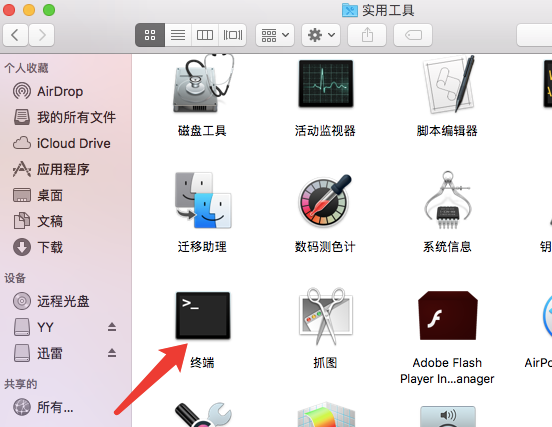The image size is (552, 427).
Task: Click the Edit Tags toolbar button
Action: pyautogui.click(x=413, y=35)
